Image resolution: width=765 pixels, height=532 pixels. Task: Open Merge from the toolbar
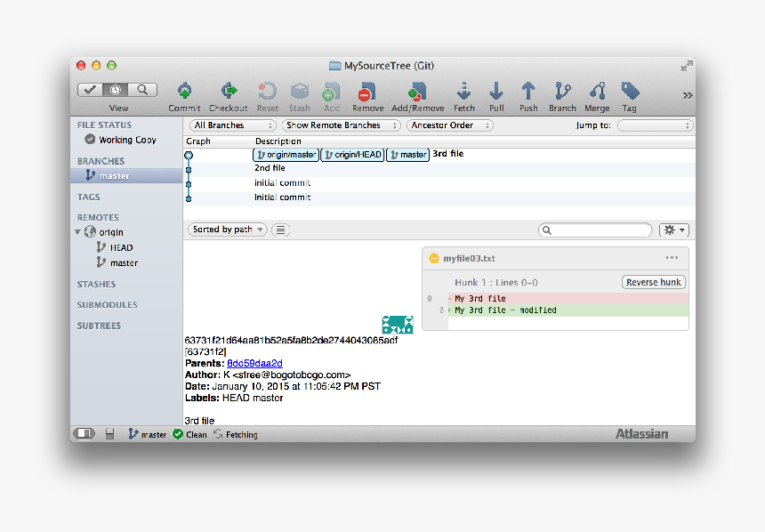pos(597,92)
